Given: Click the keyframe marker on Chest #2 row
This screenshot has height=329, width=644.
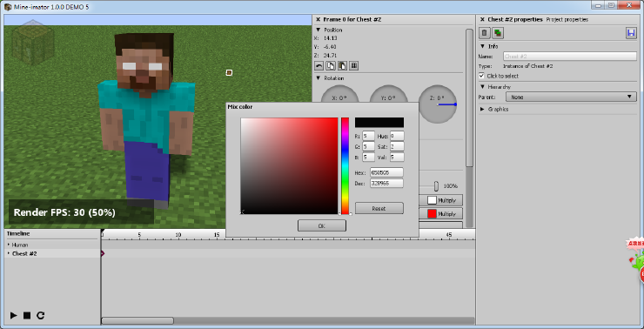Looking at the screenshot, I should coord(103,253).
